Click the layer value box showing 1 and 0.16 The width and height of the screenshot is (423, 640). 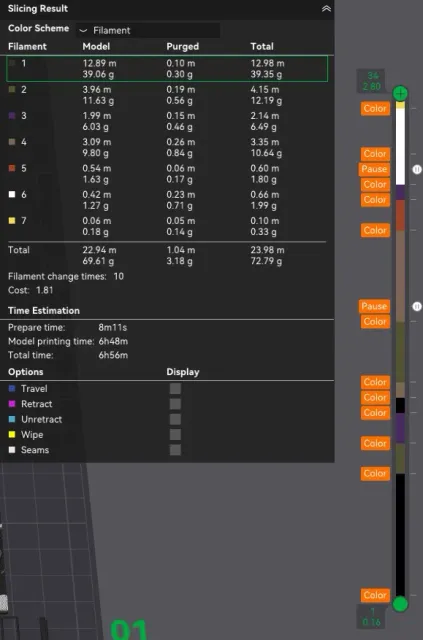point(371,616)
